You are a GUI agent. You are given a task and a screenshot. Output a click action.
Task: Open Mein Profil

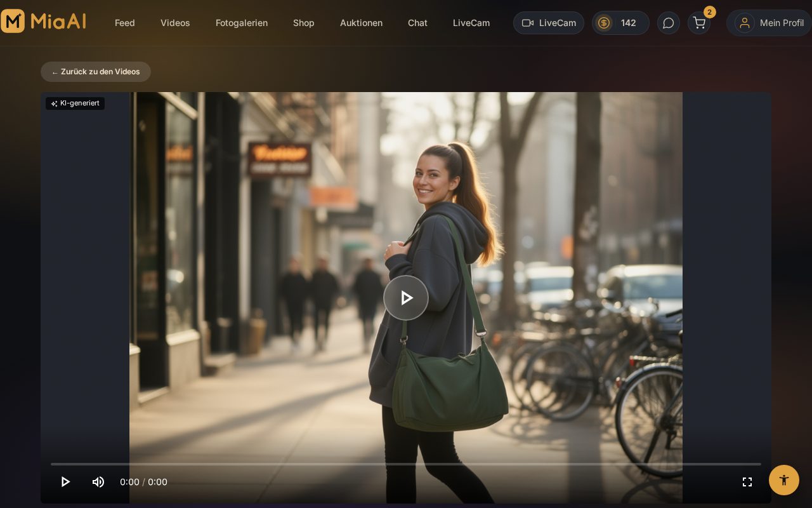(769, 23)
